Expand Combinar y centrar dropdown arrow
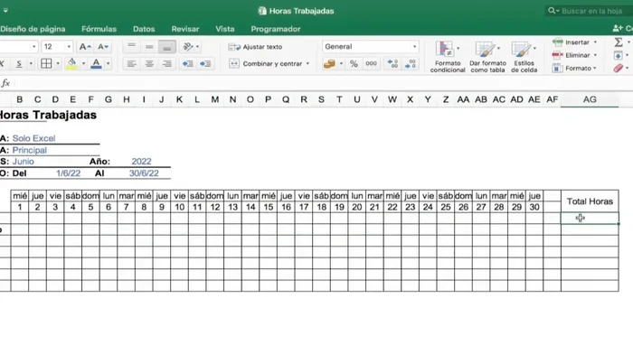Viewport: 633px width, 364px height. (x=307, y=64)
